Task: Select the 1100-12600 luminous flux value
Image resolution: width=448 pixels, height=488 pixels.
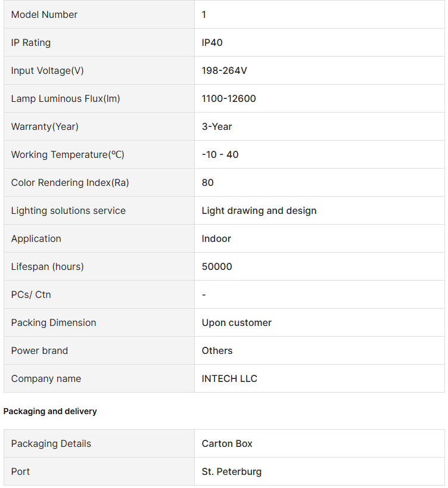Action: tap(229, 98)
